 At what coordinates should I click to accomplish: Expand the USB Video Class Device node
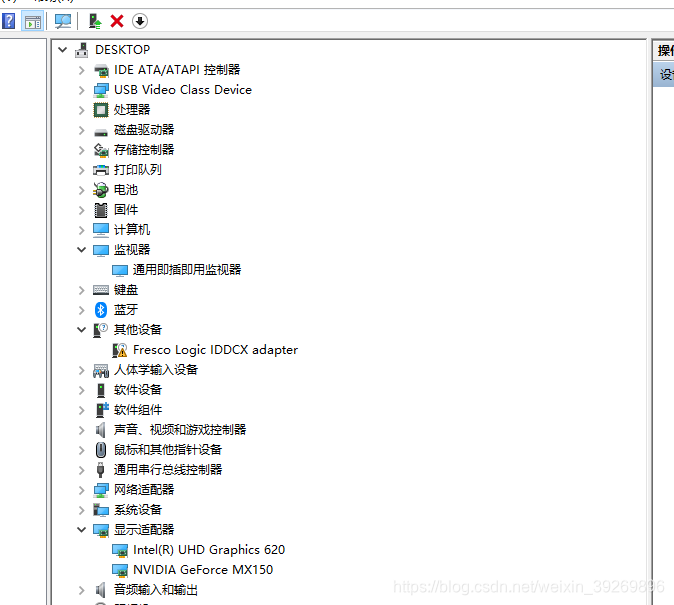[82, 90]
